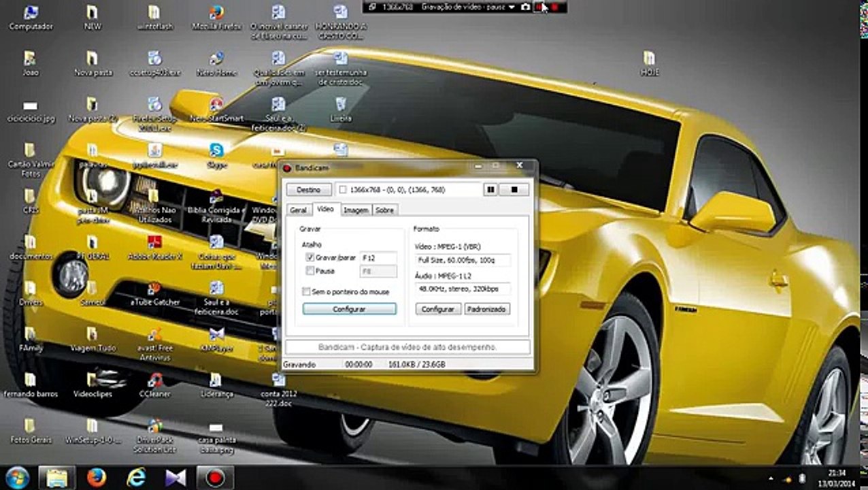Uncheck the Gravar/parar hotkey checkbox

[310, 258]
